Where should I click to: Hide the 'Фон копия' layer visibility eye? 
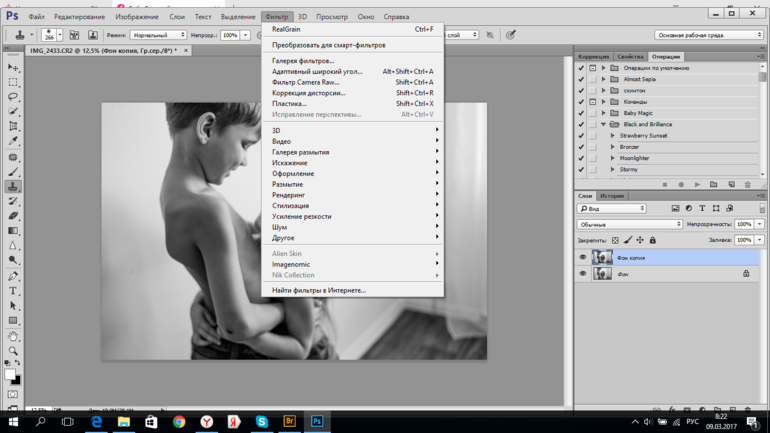coord(583,258)
